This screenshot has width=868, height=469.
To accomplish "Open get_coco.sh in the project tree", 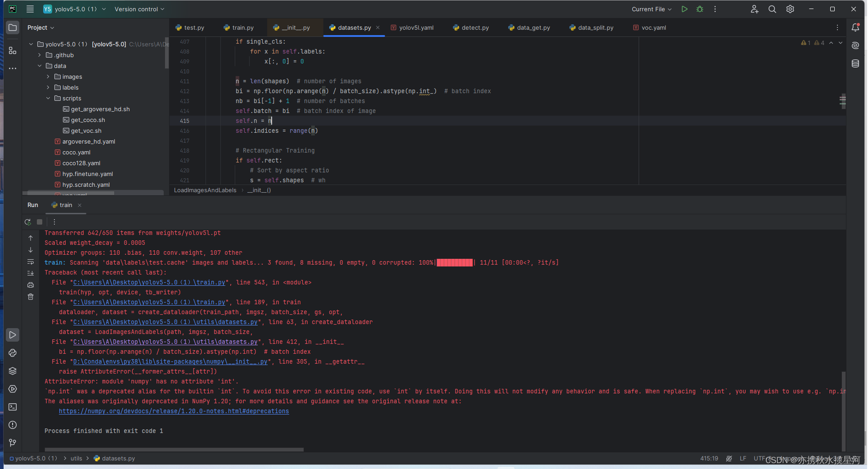I will click(88, 120).
